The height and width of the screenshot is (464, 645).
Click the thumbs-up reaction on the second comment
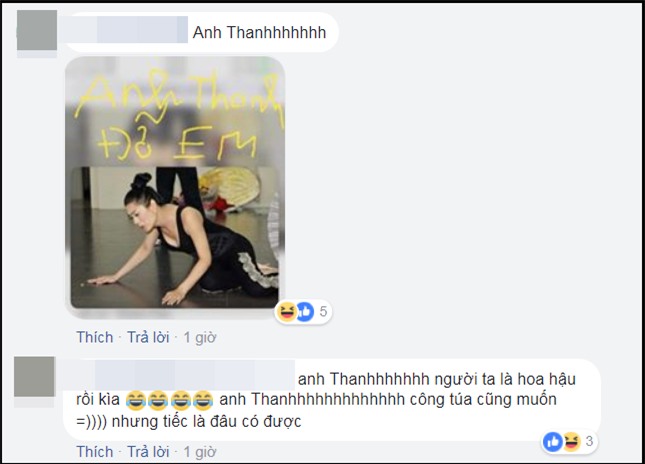click(x=552, y=442)
